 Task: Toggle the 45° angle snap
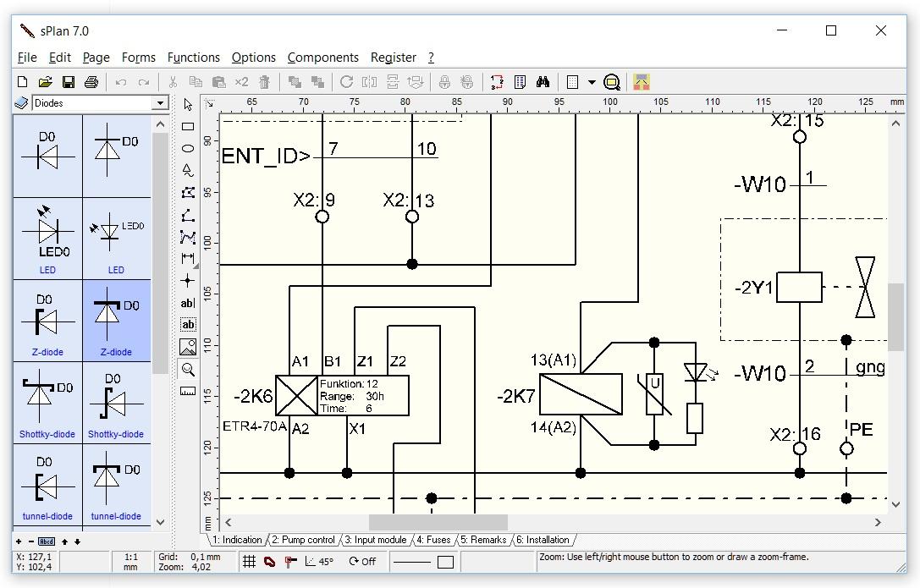(x=319, y=561)
